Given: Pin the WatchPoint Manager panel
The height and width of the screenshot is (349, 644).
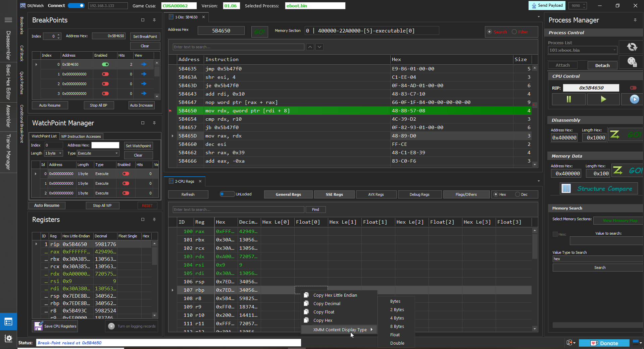Looking at the screenshot, I should (x=154, y=123).
